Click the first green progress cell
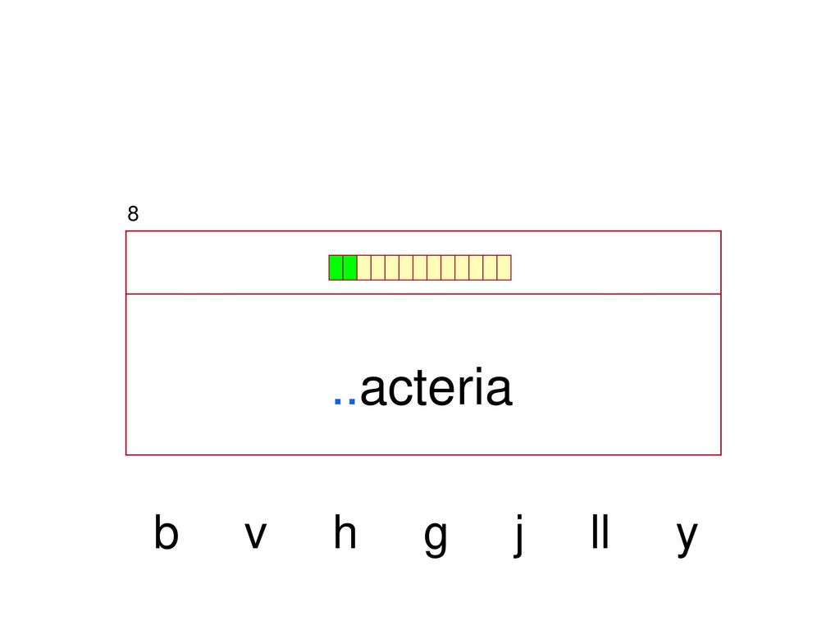This screenshot has width=840, height=630. [x=336, y=267]
